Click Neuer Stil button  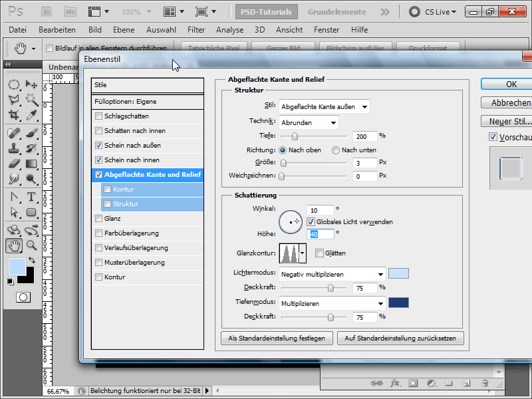(x=506, y=121)
